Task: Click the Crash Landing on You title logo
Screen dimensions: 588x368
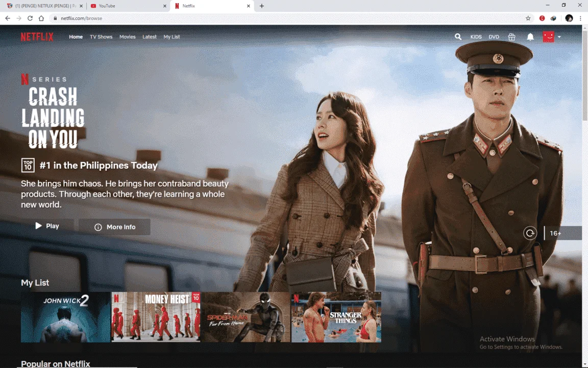Action: pos(53,118)
